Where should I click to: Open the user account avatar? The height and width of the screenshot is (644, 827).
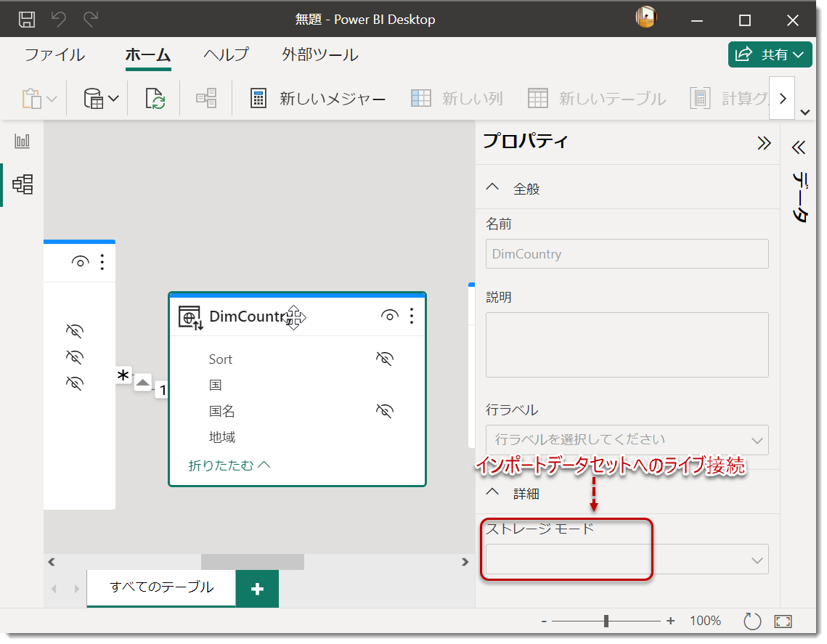click(x=645, y=17)
